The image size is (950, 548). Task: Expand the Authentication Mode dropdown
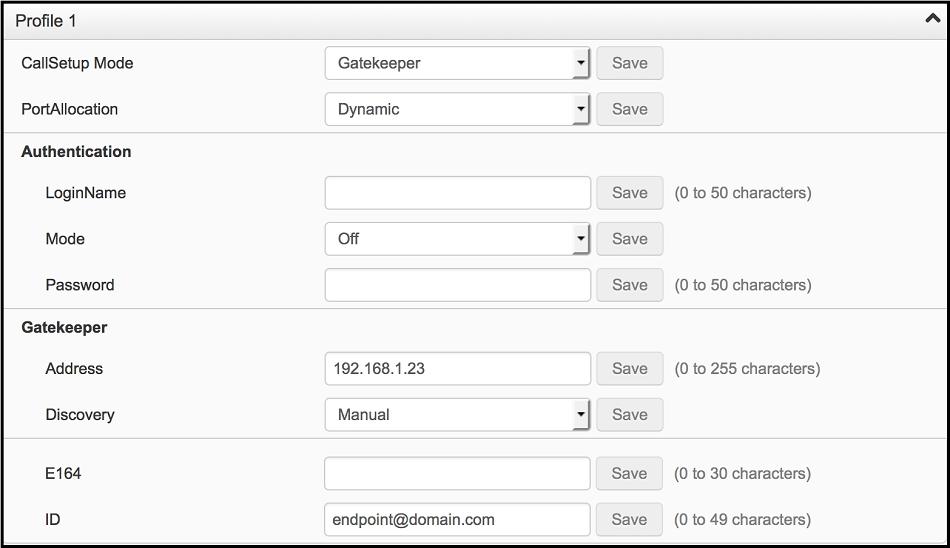pyautogui.click(x=457, y=239)
